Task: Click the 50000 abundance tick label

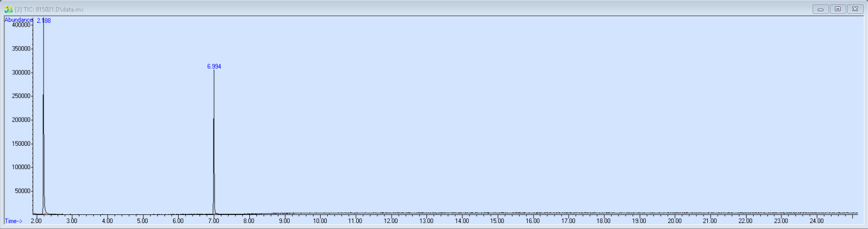Action: pyautogui.click(x=23, y=191)
